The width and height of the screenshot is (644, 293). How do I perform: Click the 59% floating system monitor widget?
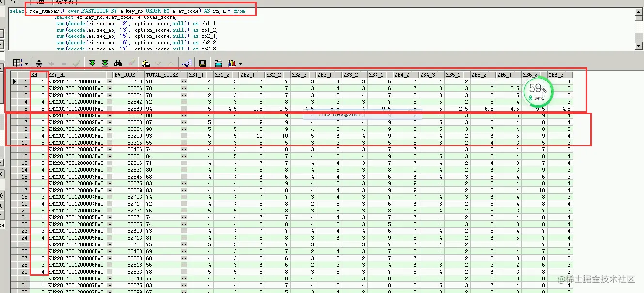coord(537,91)
